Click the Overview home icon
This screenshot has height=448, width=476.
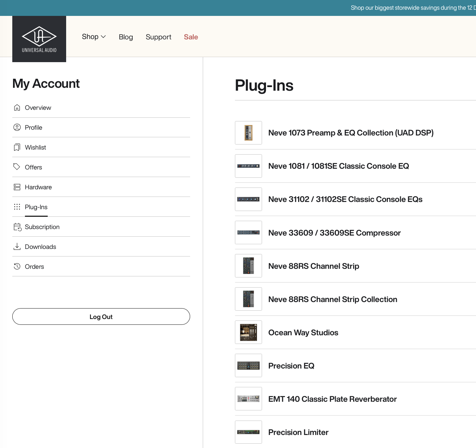[17, 108]
